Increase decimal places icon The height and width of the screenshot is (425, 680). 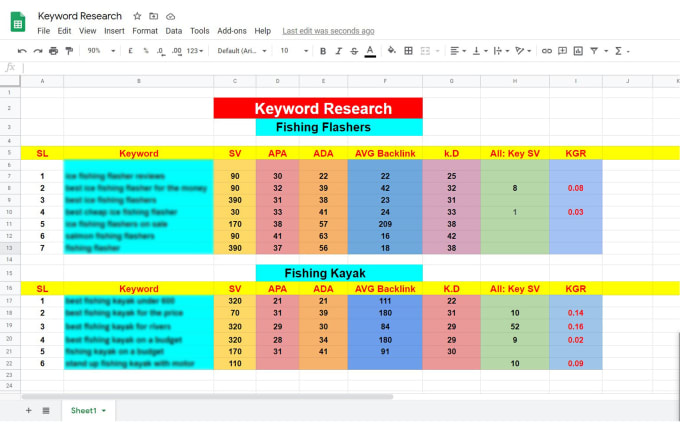[x=177, y=51]
